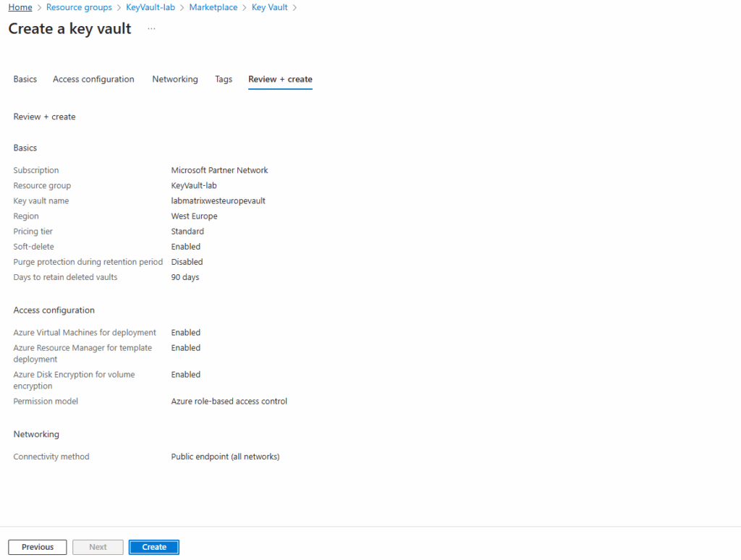The image size is (741, 560).
Task: Click the Networking section heading
Action: tap(36, 434)
